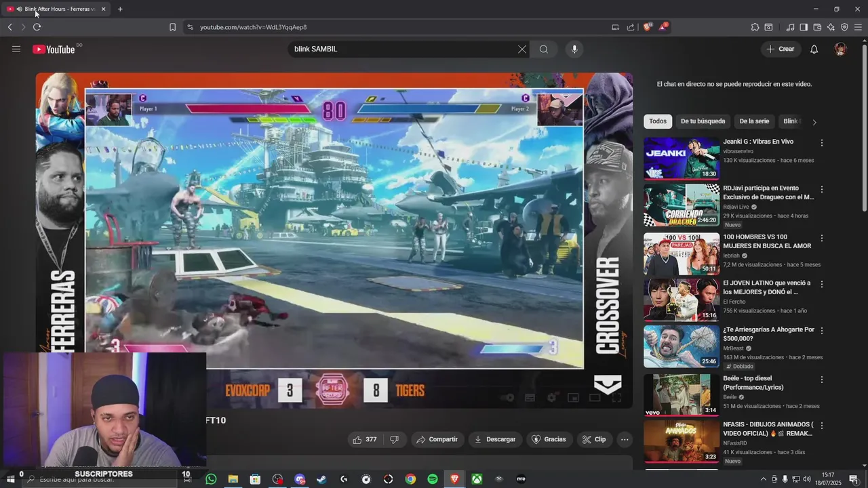Open options for RDJavi video
This screenshot has height=488, width=868.
tap(821, 190)
